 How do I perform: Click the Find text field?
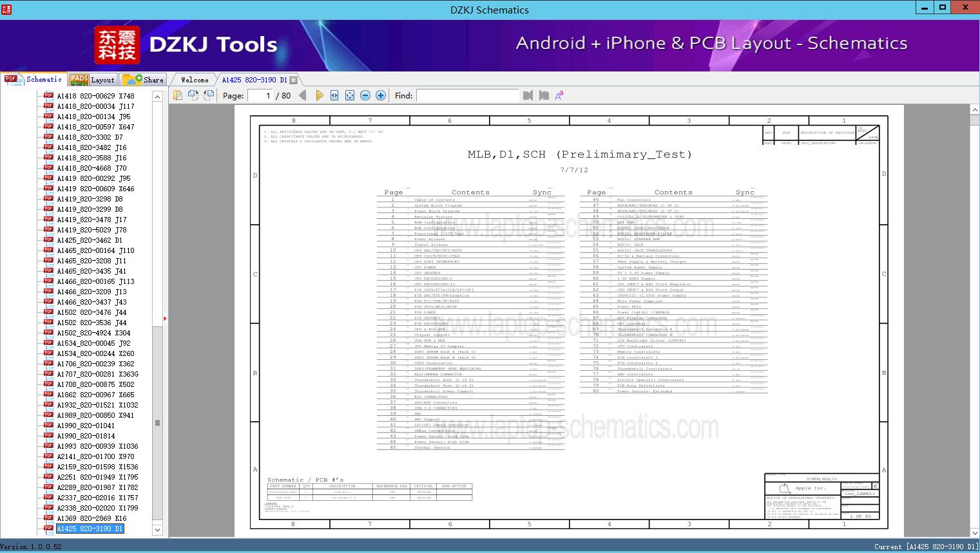tap(467, 95)
